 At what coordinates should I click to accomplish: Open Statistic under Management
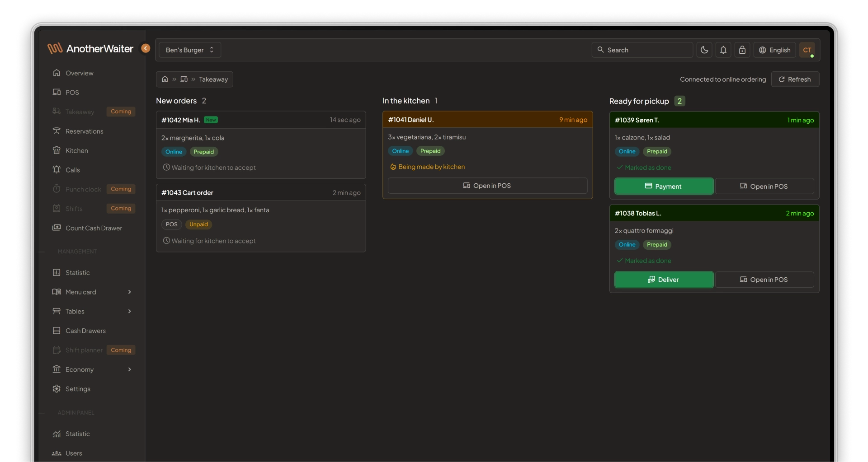[94, 272]
